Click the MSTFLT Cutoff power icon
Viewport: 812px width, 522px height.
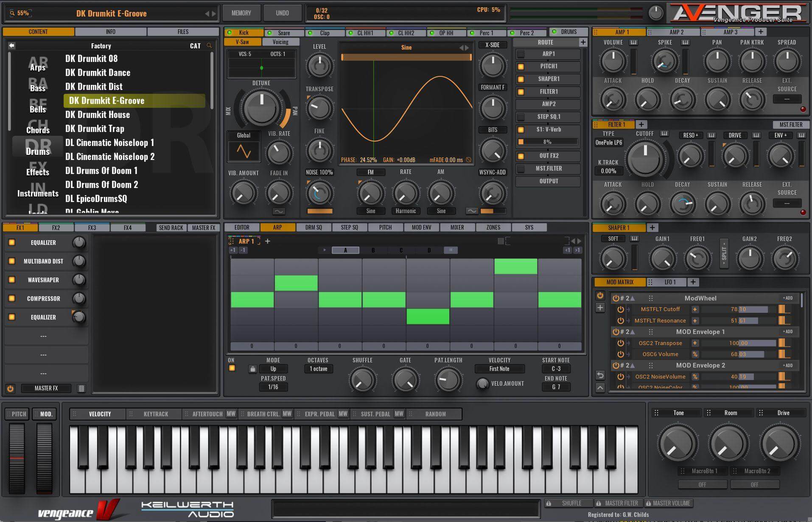[x=620, y=309]
